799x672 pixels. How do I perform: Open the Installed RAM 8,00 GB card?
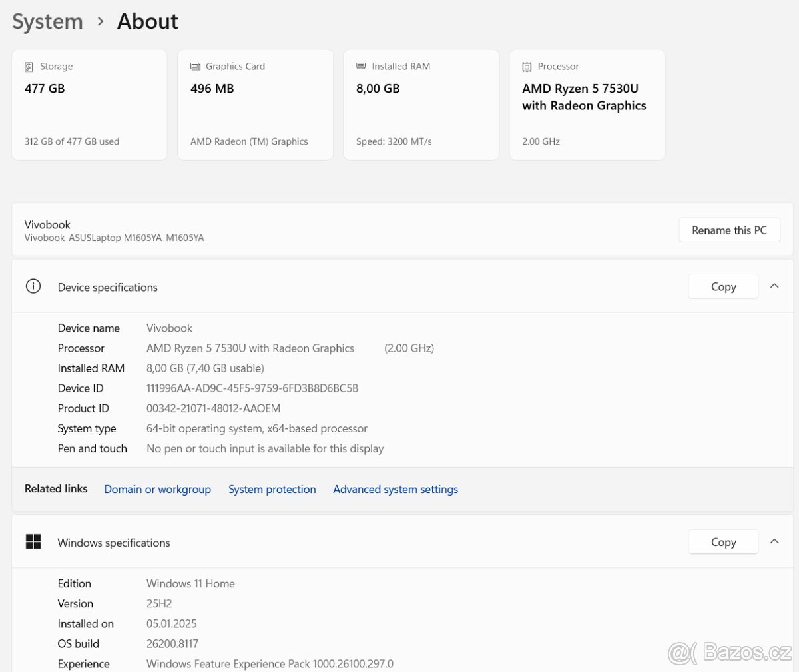421,105
